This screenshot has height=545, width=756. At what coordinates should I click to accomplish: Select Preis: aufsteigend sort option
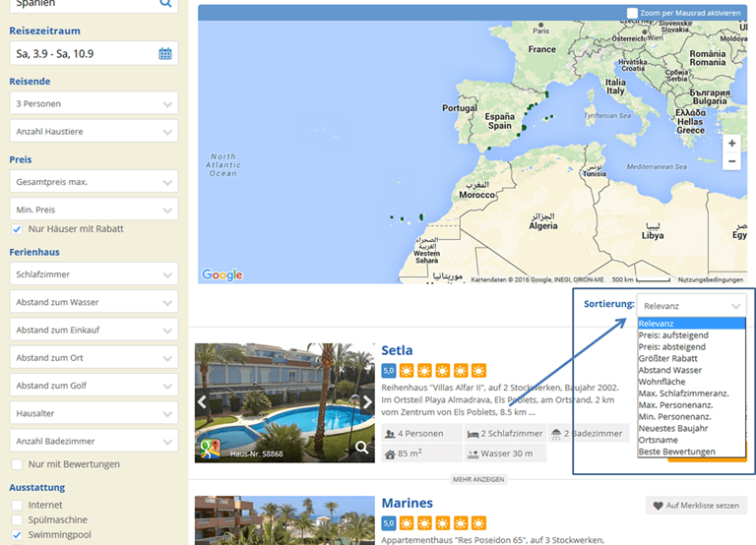(x=672, y=335)
